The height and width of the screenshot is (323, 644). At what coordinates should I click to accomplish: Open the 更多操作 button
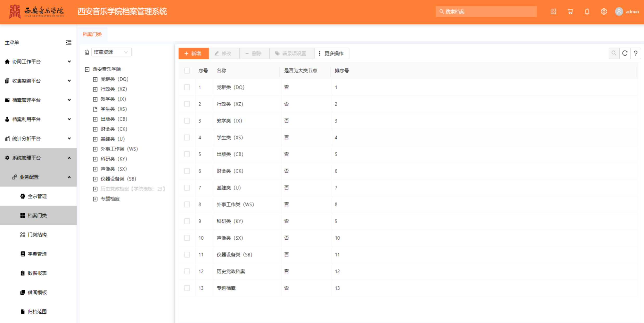coord(331,53)
